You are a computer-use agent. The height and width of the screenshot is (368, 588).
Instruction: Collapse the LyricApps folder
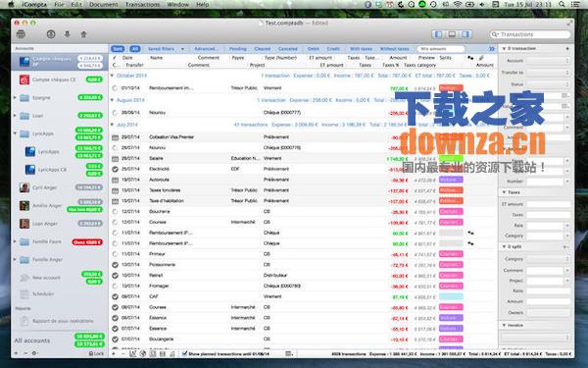[15, 133]
